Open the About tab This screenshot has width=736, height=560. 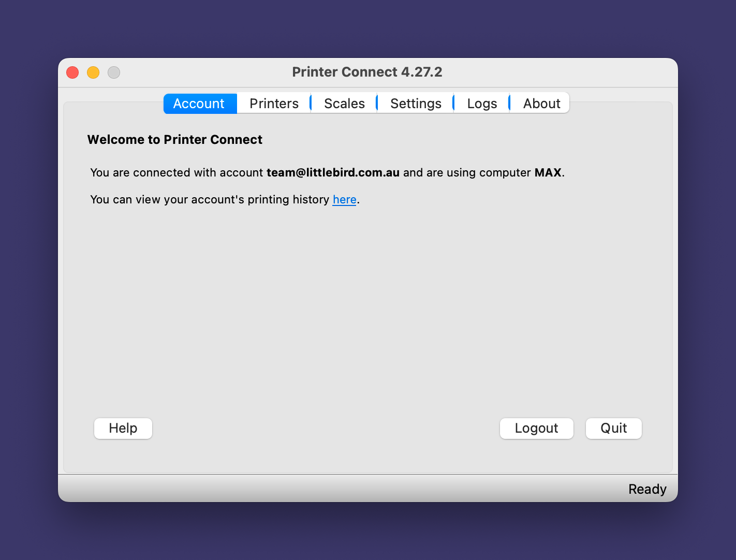tap(541, 104)
